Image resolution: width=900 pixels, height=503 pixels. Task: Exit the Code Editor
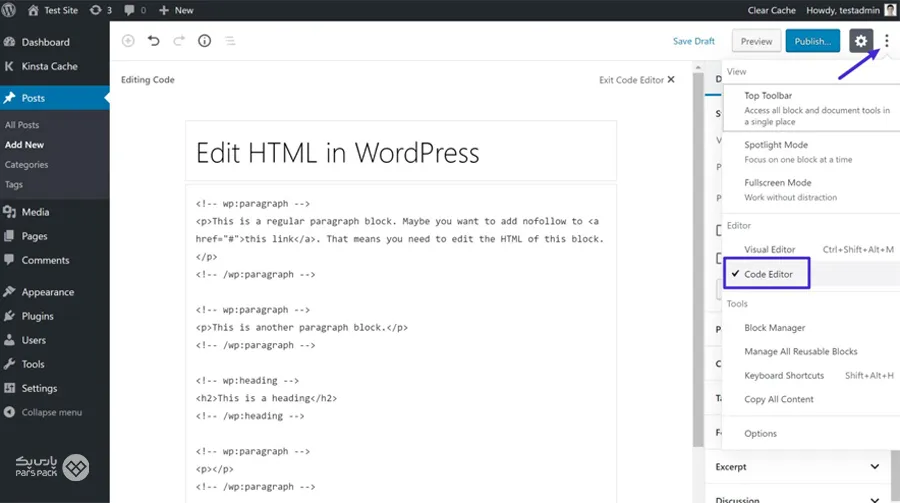[637, 80]
